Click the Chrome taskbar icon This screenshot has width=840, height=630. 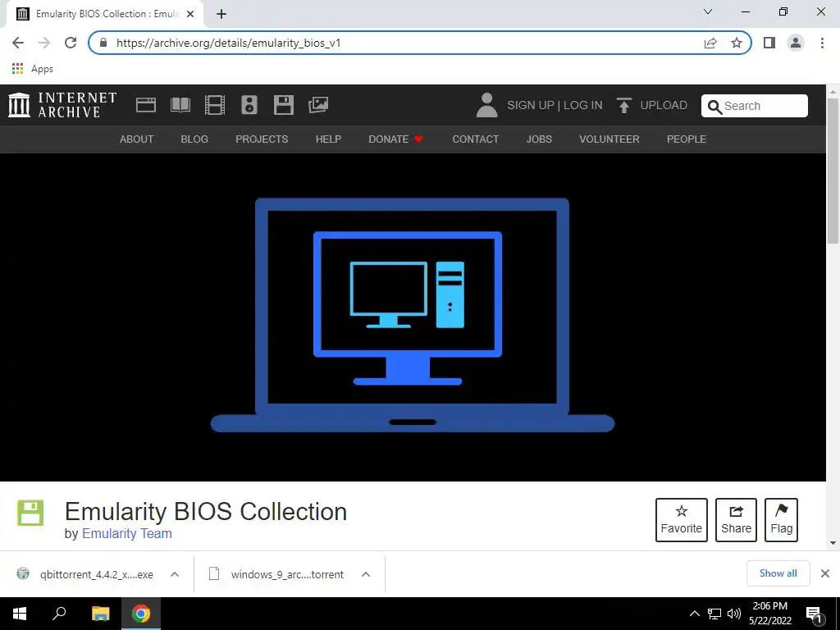point(141,614)
